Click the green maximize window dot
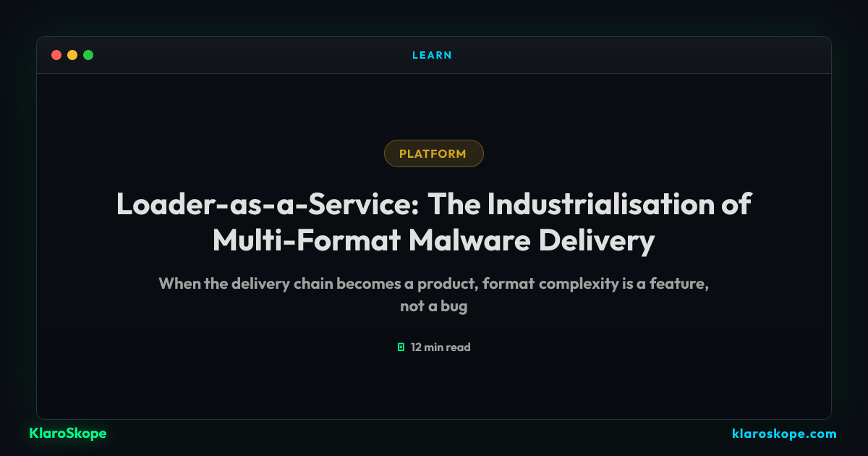The image size is (868, 456). pos(88,55)
